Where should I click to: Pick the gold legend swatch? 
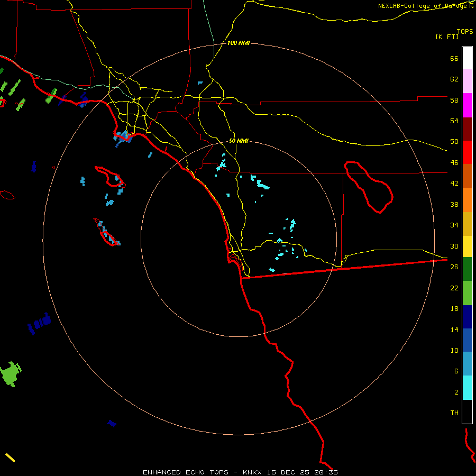click(467, 224)
